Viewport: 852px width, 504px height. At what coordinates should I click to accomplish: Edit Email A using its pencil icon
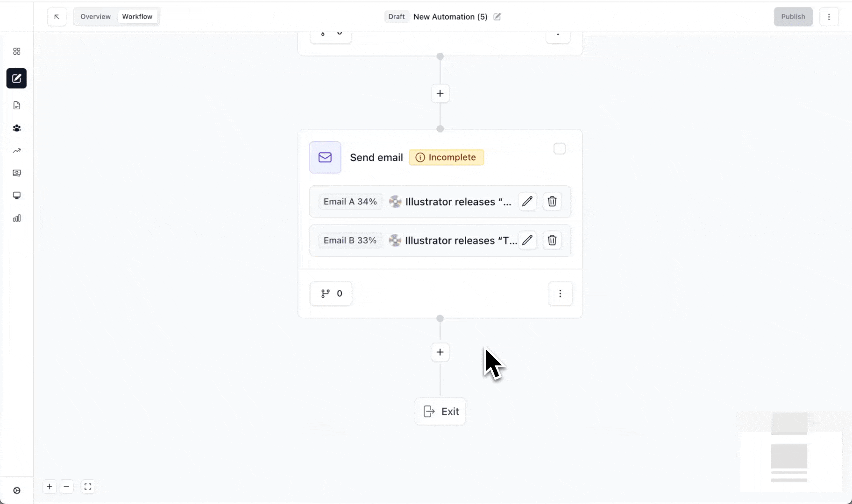(x=527, y=201)
